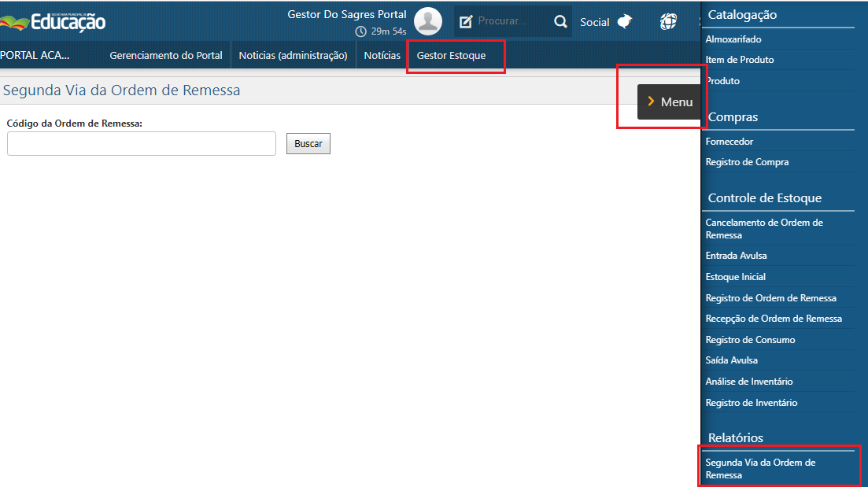
Task: Open the Social bird icon
Action: [624, 21]
